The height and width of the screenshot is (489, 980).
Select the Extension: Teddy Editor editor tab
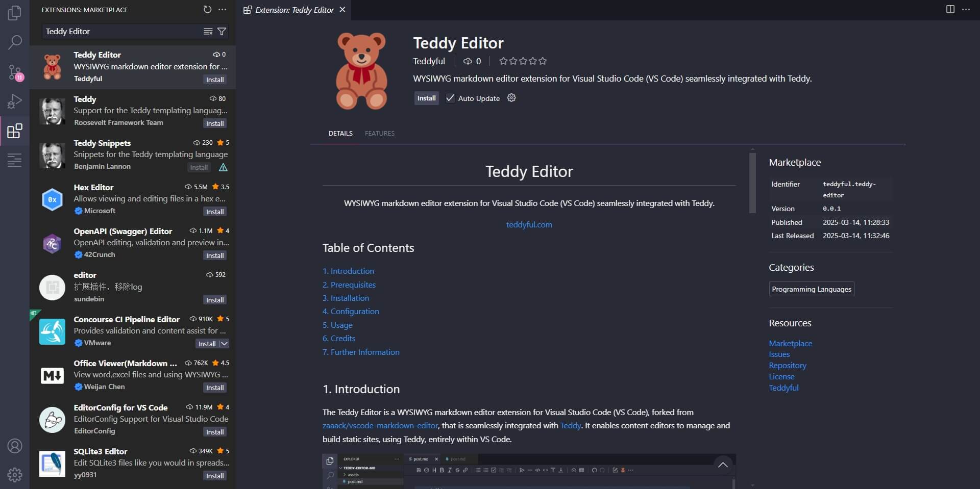[x=294, y=10]
